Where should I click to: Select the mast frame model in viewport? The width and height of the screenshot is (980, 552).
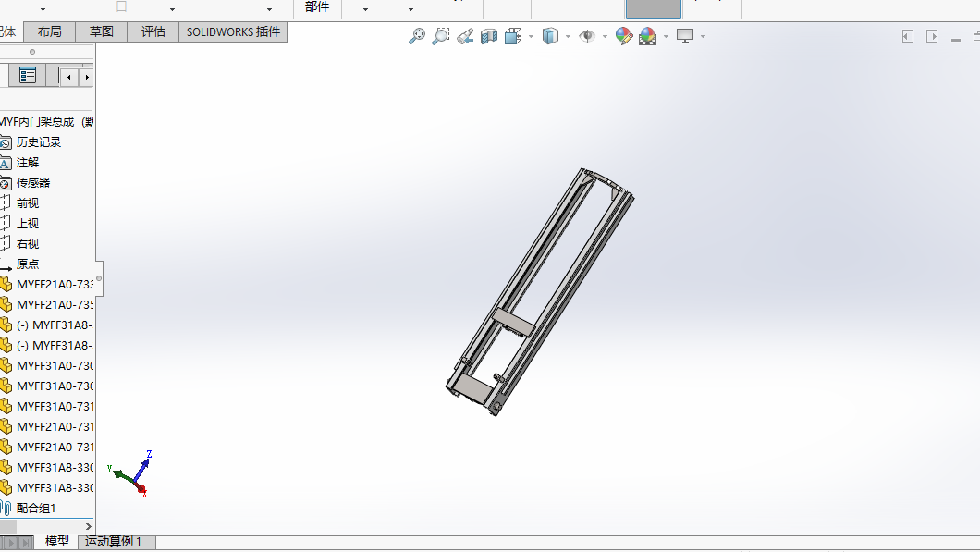[539, 292]
